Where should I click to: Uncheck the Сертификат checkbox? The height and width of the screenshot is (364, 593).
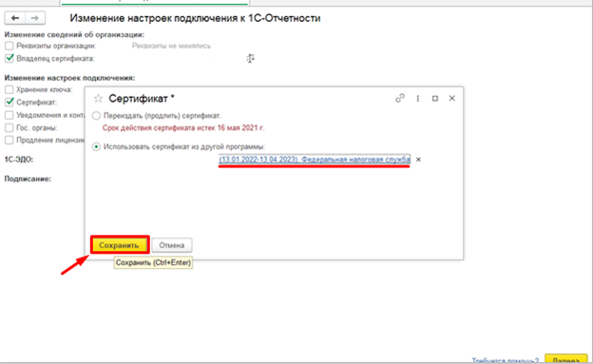[x=10, y=102]
